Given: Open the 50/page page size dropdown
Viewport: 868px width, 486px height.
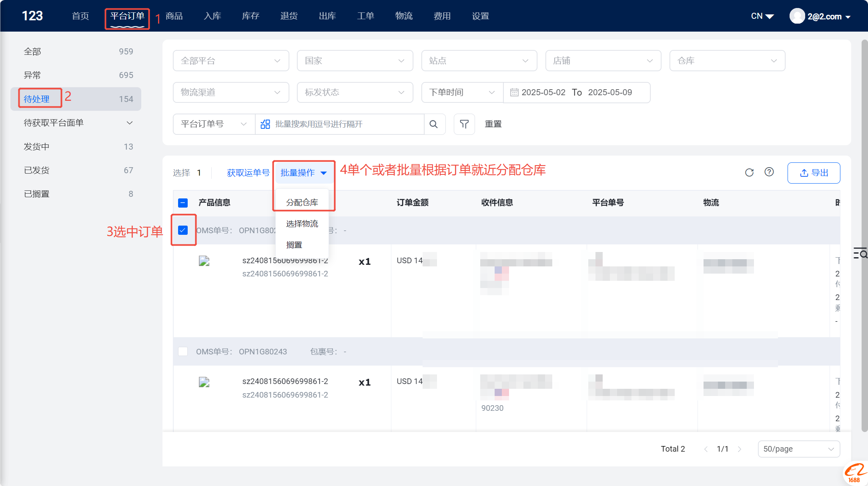Looking at the screenshot, I should [799, 449].
